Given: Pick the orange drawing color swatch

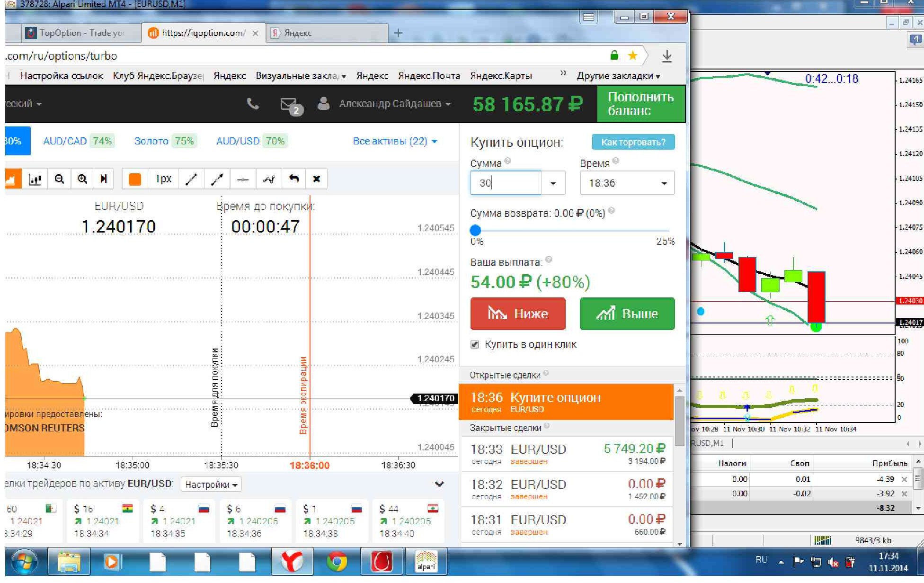Looking at the screenshot, I should tap(135, 179).
